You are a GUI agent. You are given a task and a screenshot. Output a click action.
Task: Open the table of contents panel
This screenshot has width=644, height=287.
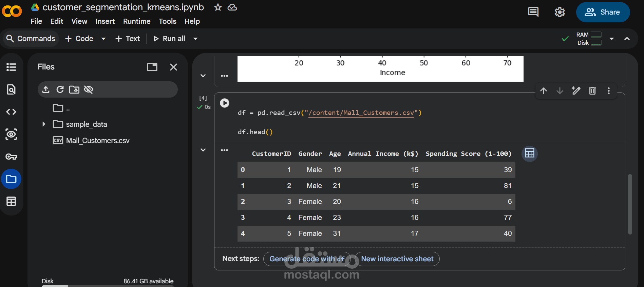pos(11,67)
